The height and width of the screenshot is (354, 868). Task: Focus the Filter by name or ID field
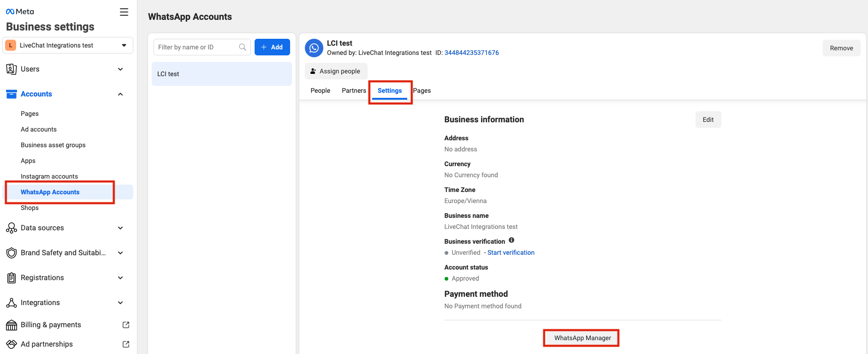pyautogui.click(x=202, y=47)
